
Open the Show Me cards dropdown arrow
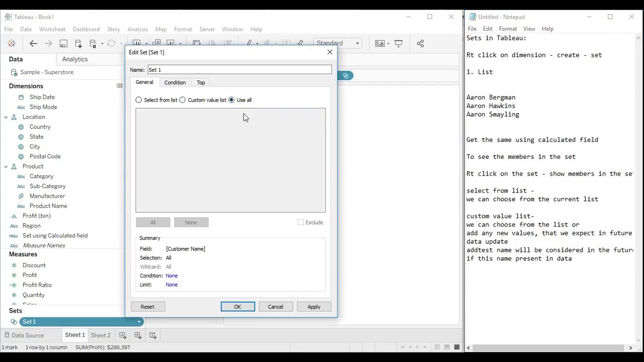(388, 43)
